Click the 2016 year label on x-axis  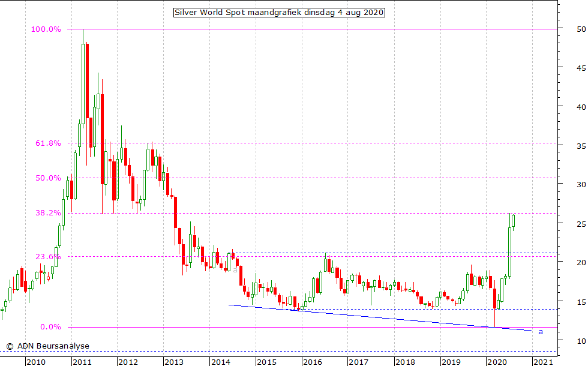(x=313, y=362)
